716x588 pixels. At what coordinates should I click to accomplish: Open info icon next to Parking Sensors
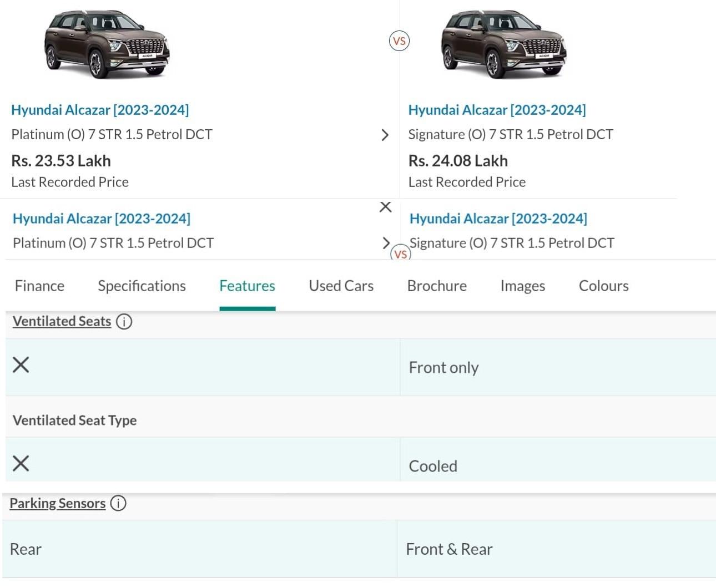tap(118, 503)
